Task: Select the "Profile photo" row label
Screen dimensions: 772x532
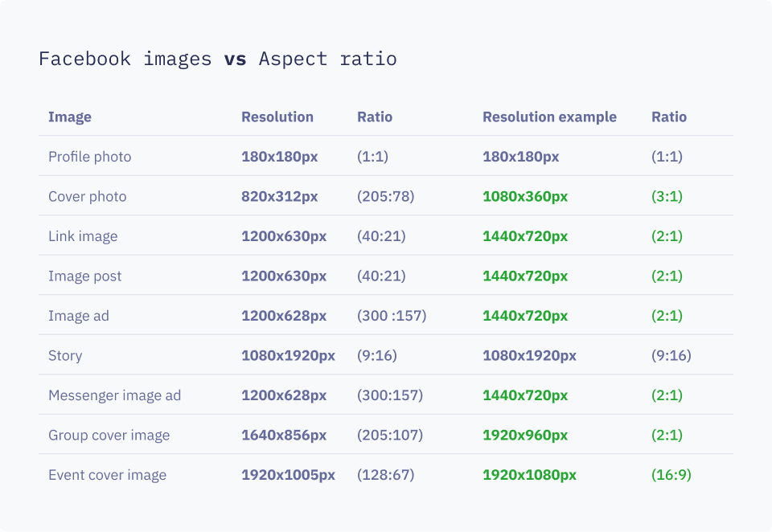Action: point(89,157)
